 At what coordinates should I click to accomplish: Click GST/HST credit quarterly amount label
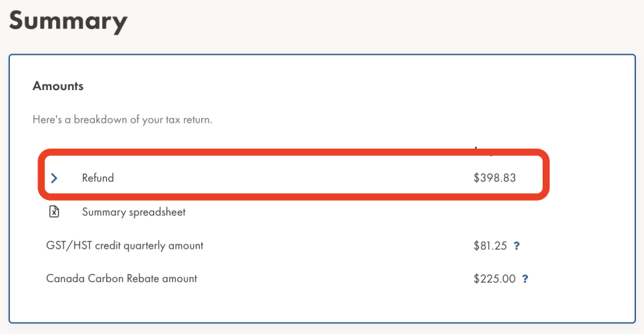pos(125,246)
